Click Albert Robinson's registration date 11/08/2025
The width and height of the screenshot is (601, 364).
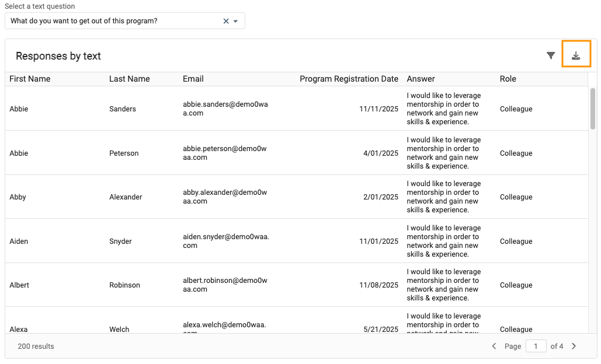(x=378, y=285)
